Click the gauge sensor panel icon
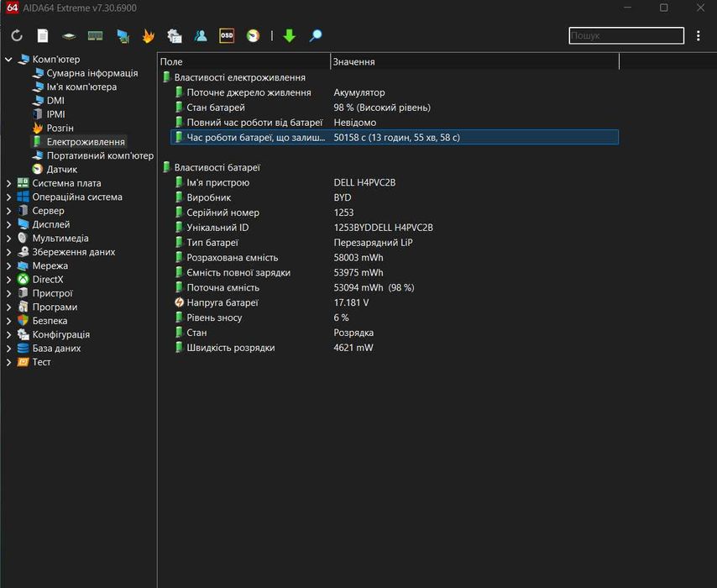 (x=253, y=36)
